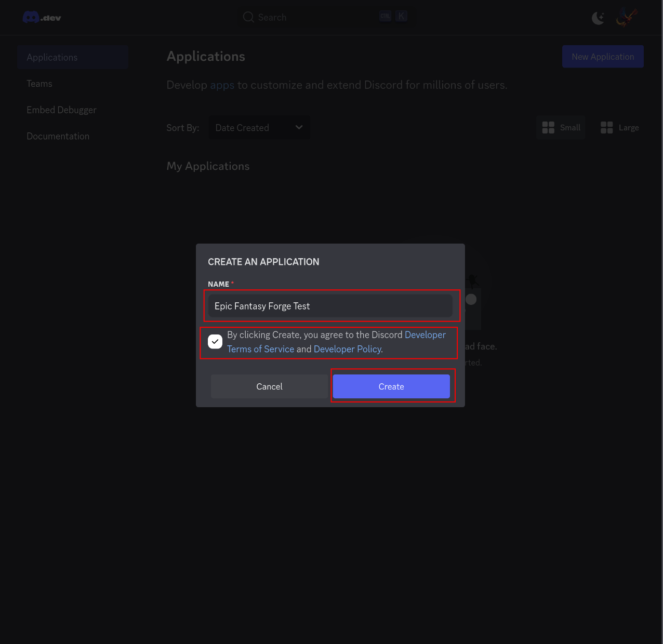Screen dimensions: 663x644
Task: Switch to Large application grid view
Action: point(619,127)
